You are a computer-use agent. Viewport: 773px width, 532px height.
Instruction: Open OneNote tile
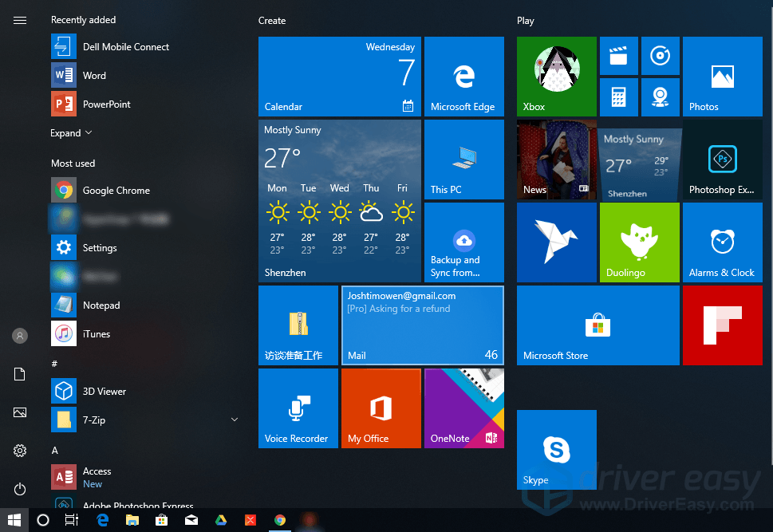click(x=464, y=408)
